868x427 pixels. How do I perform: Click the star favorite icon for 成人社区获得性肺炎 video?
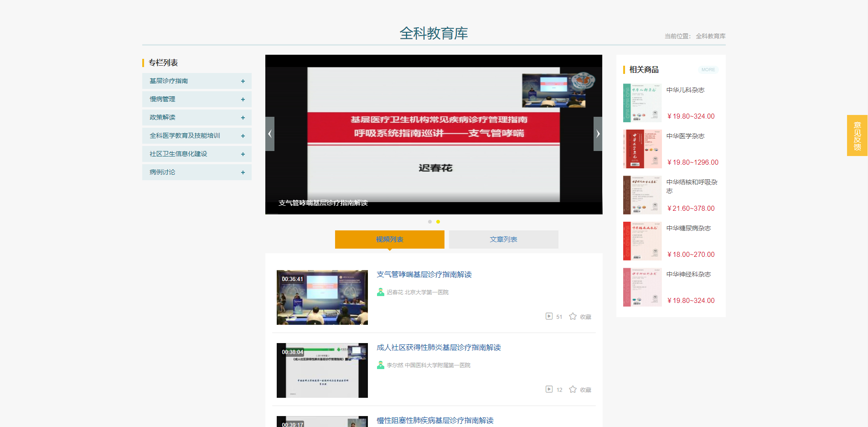point(573,389)
